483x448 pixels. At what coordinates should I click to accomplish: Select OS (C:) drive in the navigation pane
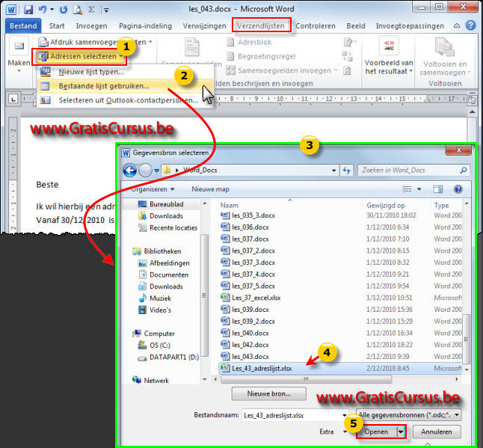click(x=154, y=346)
